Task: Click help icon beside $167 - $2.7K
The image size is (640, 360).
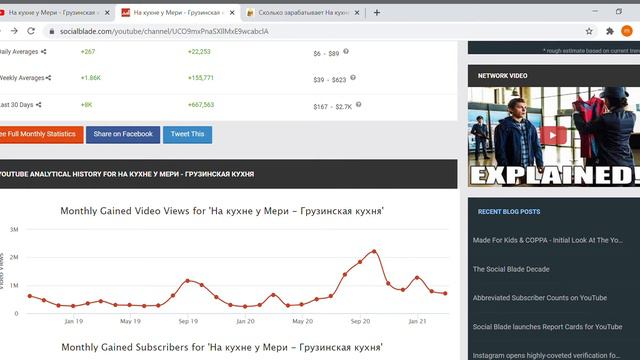Action: [x=358, y=104]
